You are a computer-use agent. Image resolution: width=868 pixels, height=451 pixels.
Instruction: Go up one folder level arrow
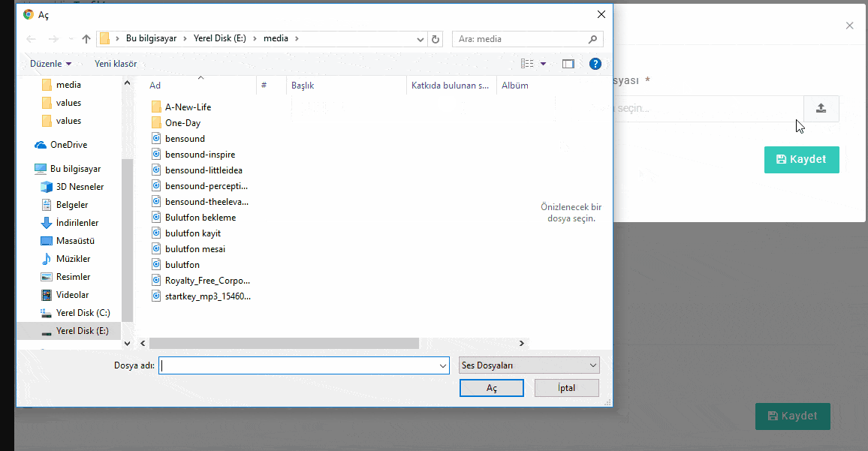click(x=86, y=39)
